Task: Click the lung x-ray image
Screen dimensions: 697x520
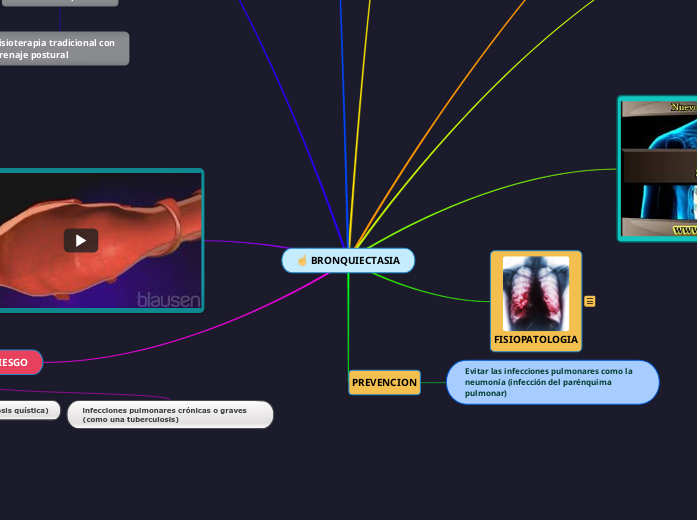Action: point(535,293)
